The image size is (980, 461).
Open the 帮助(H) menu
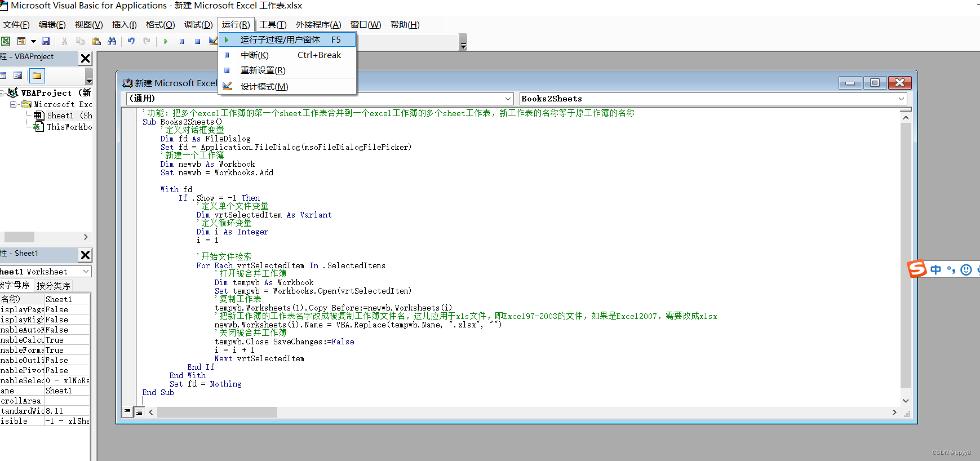coord(405,25)
